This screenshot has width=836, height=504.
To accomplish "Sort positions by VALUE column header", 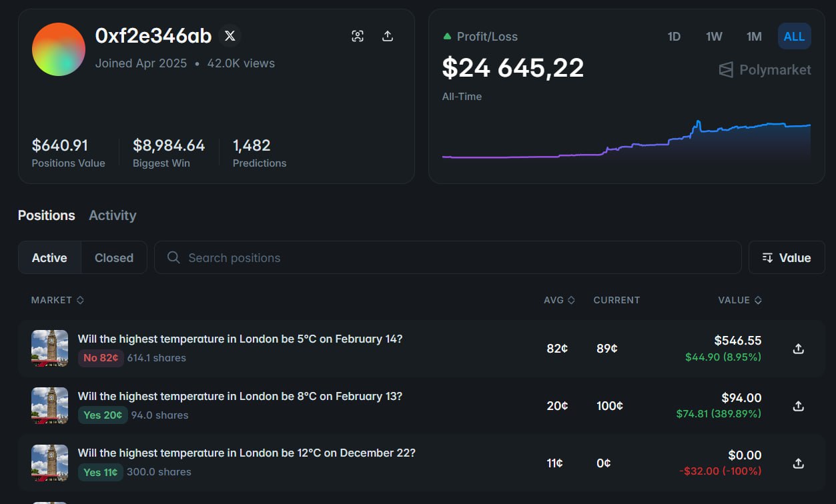I will pos(739,300).
